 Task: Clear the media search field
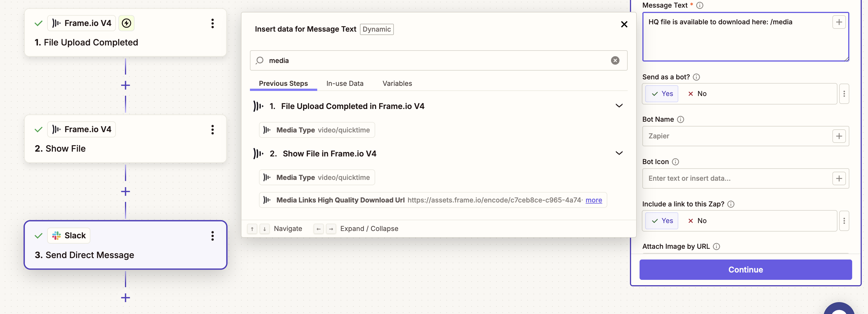pyautogui.click(x=615, y=60)
